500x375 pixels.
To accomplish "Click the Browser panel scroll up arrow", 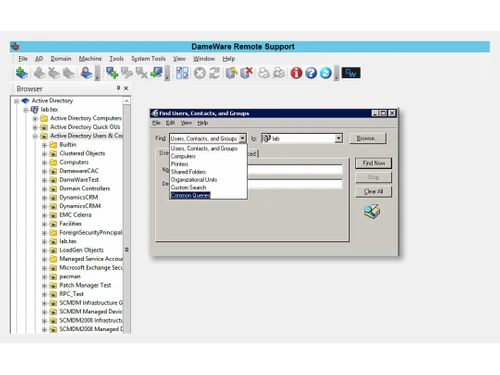I will 127,101.
